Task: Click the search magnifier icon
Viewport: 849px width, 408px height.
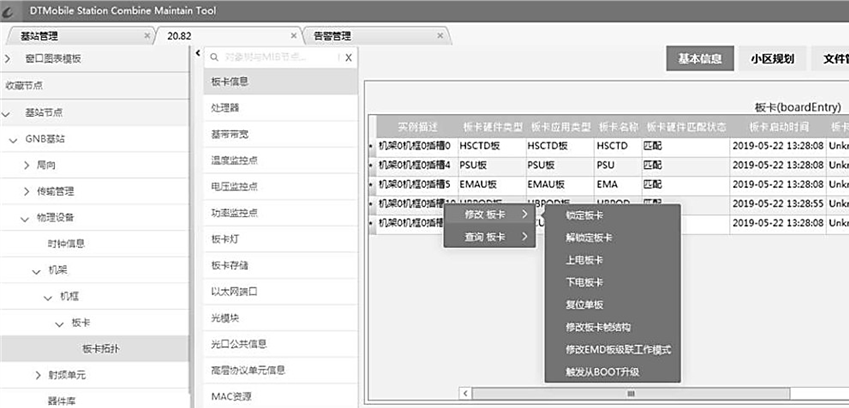Action: point(214,57)
